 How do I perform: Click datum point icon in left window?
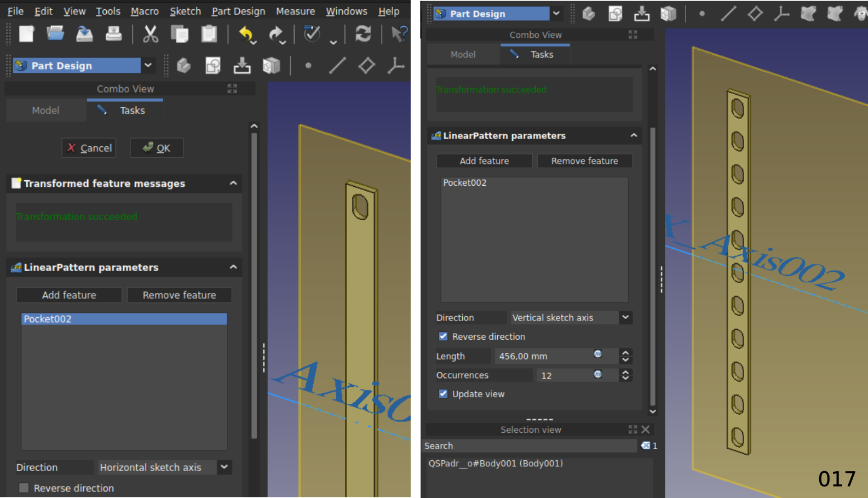[x=308, y=66]
